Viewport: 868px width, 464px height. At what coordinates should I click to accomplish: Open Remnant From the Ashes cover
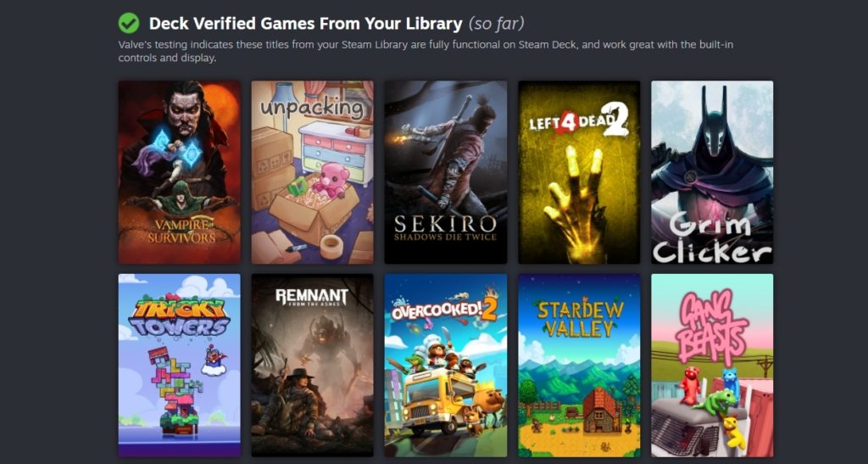tap(312, 366)
